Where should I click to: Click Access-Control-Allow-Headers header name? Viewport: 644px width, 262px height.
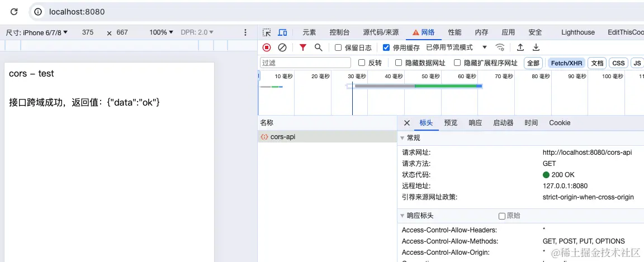click(x=449, y=230)
